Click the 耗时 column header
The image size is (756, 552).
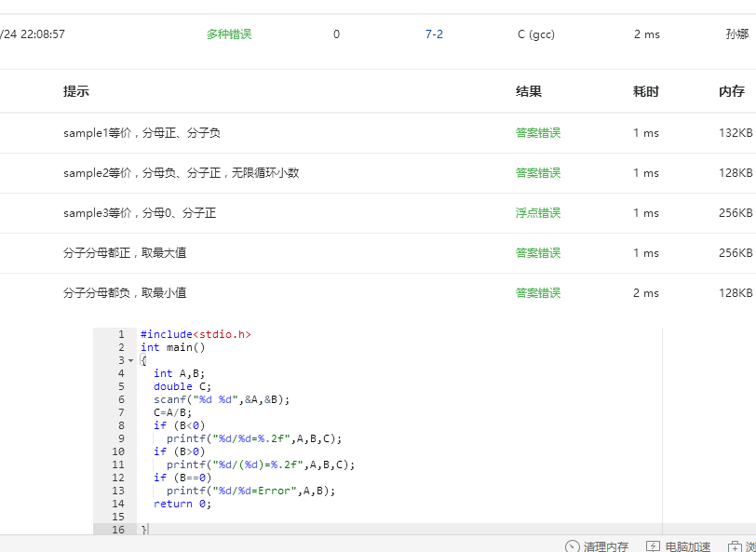pyautogui.click(x=646, y=91)
